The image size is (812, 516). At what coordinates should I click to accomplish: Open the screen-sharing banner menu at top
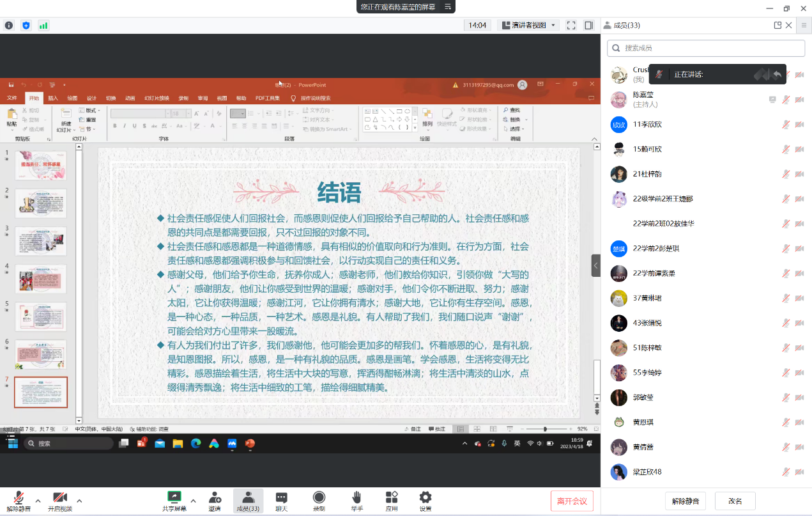[x=448, y=7]
